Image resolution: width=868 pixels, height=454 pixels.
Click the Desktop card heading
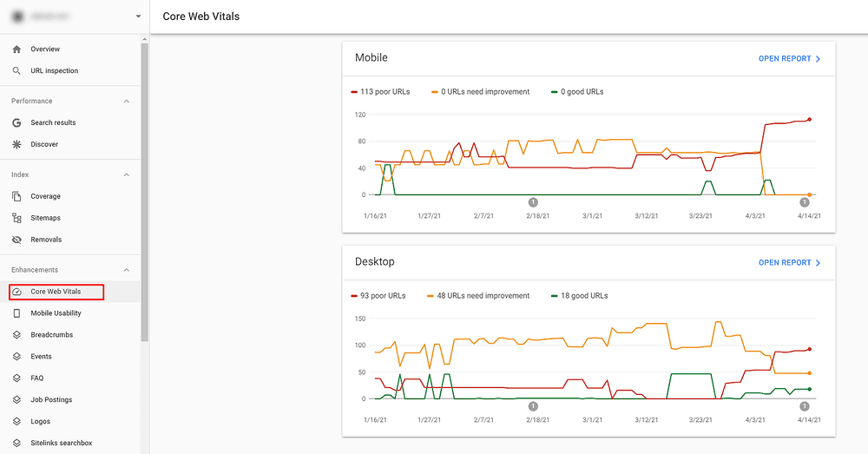[375, 262]
